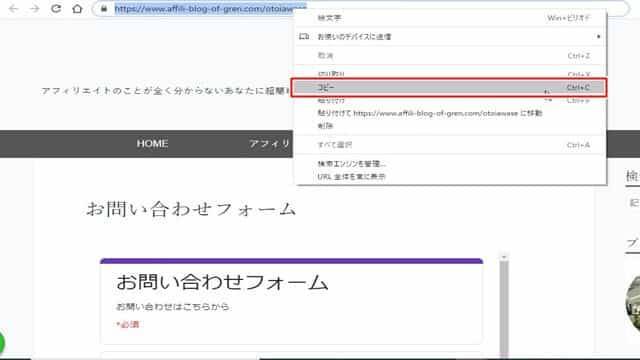640x360 pixels.
Task: Click the scroll-up arrow of the form scrollbar
Action: coord(504,257)
